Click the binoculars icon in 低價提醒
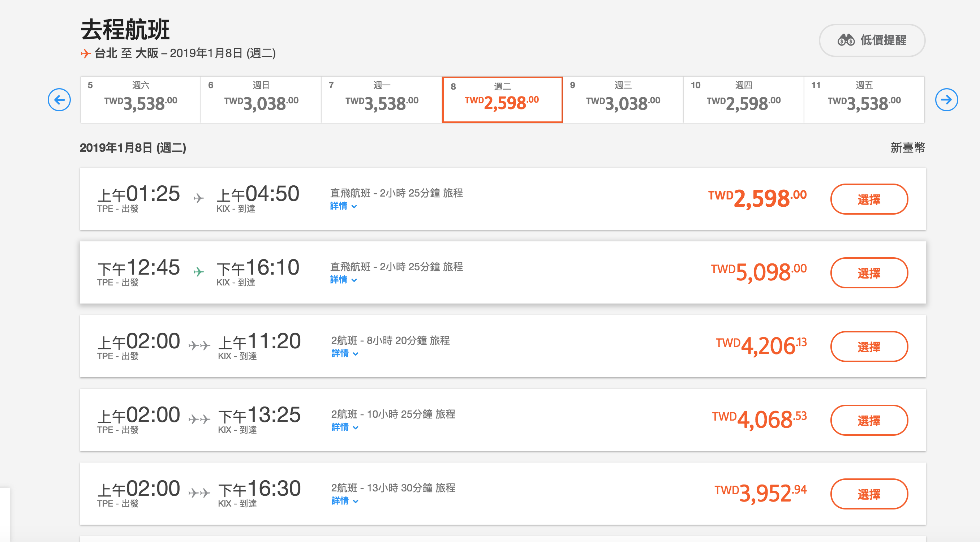Viewport: 980px width, 542px height. (846, 40)
